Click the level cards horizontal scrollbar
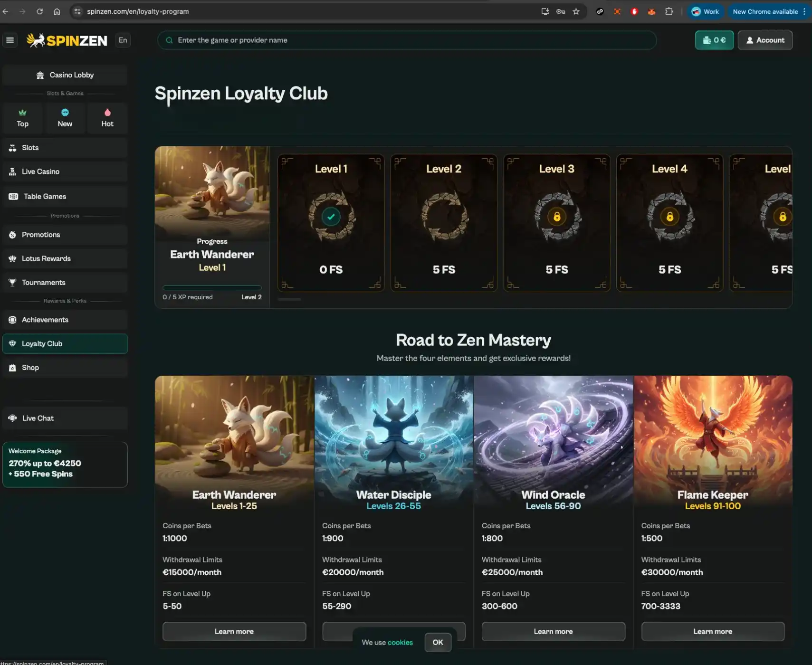Viewport: 812px width, 665px height. pos(289,299)
